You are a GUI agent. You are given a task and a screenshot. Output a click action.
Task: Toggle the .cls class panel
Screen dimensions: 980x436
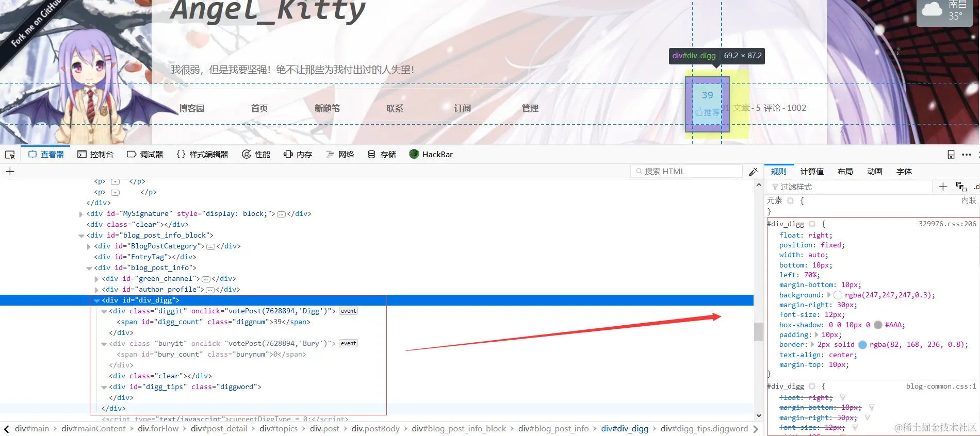click(x=976, y=187)
